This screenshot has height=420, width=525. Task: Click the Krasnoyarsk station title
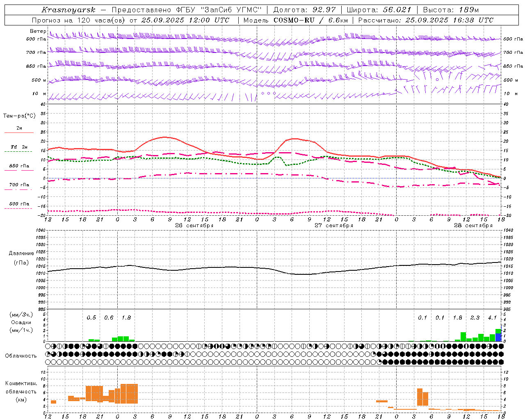(x=68, y=10)
